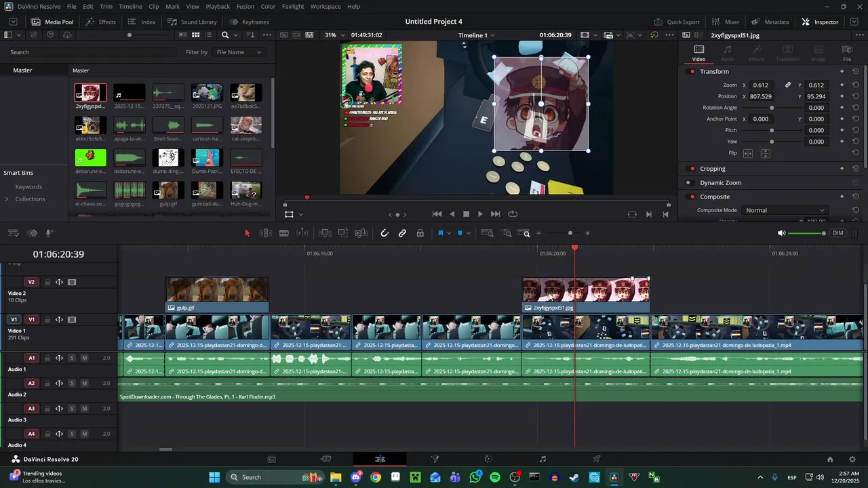Open the marker color dropdown arrow
The width and height of the screenshot is (868, 488).
pos(469,233)
